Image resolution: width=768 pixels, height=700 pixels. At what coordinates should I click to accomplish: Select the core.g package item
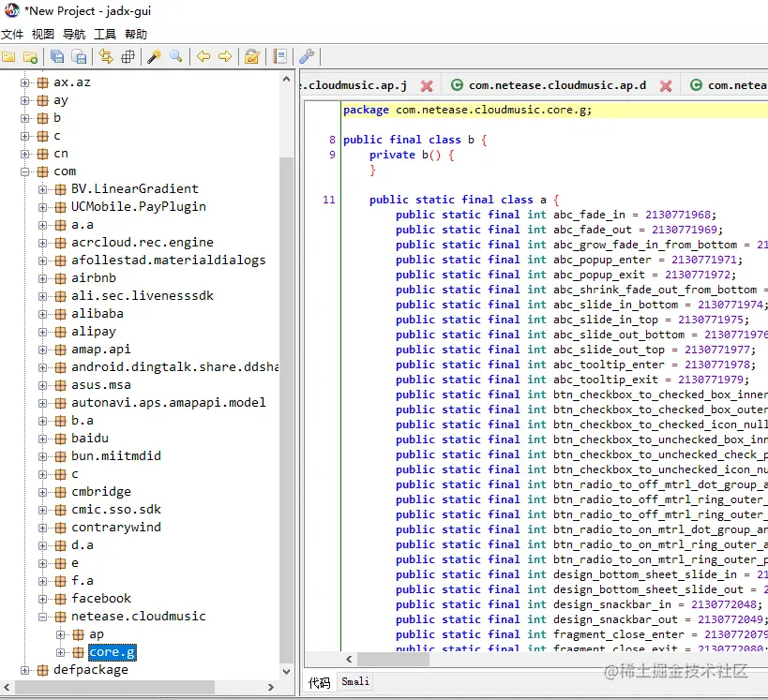click(113, 652)
